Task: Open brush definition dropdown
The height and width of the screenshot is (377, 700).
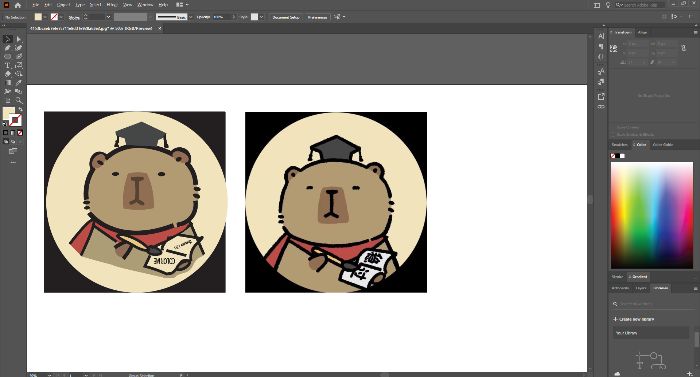Action: (x=191, y=17)
